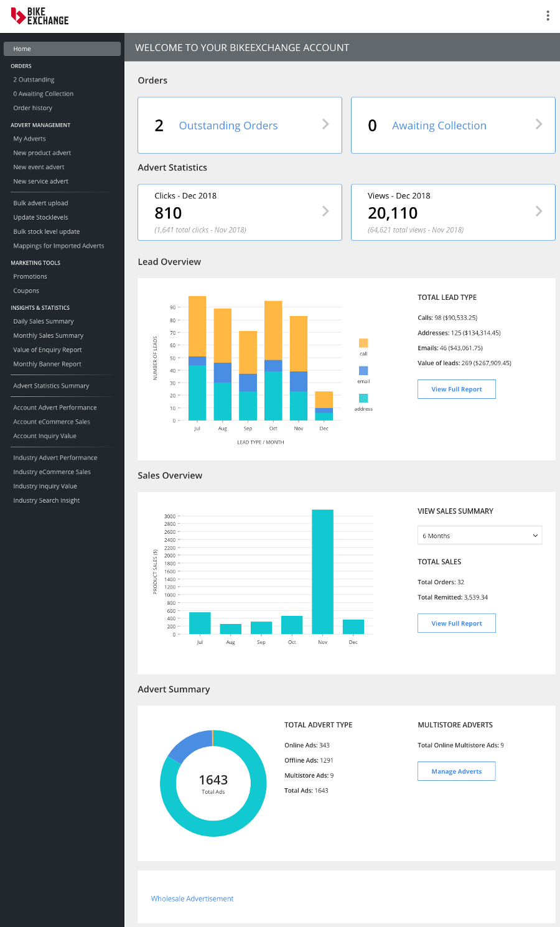The height and width of the screenshot is (927, 560).
Task: Open the 6 Months sales summary dropdown
Action: (x=480, y=536)
